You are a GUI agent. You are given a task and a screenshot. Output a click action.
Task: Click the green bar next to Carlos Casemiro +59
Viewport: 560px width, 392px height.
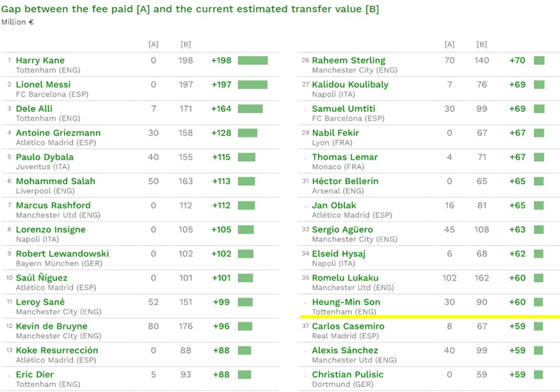538,326
